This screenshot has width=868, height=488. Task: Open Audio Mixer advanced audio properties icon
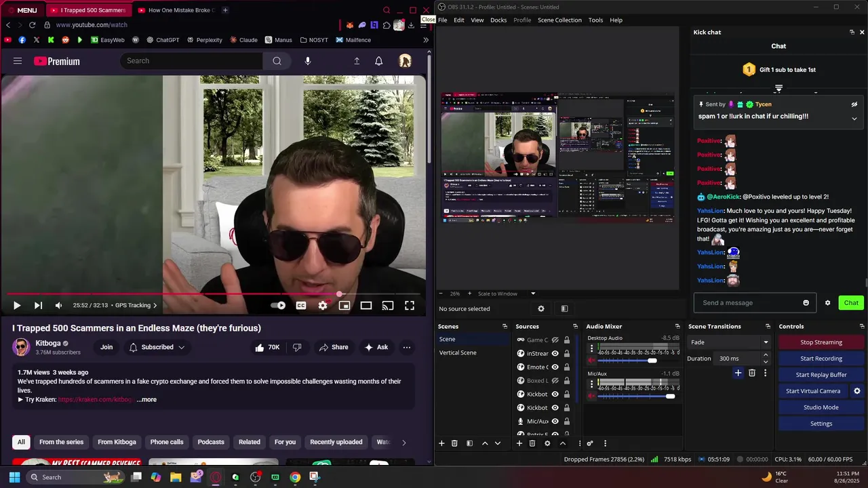(x=590, y=443)
